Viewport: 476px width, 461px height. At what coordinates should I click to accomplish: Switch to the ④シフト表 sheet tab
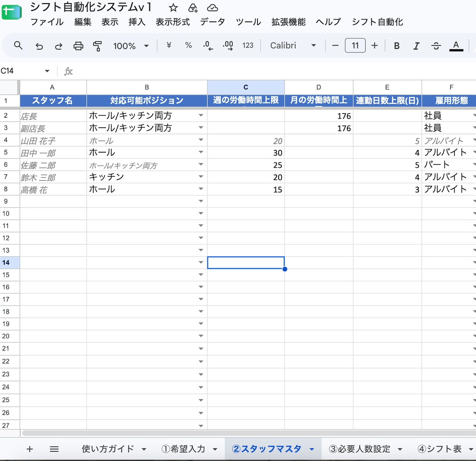click(439, 449)
